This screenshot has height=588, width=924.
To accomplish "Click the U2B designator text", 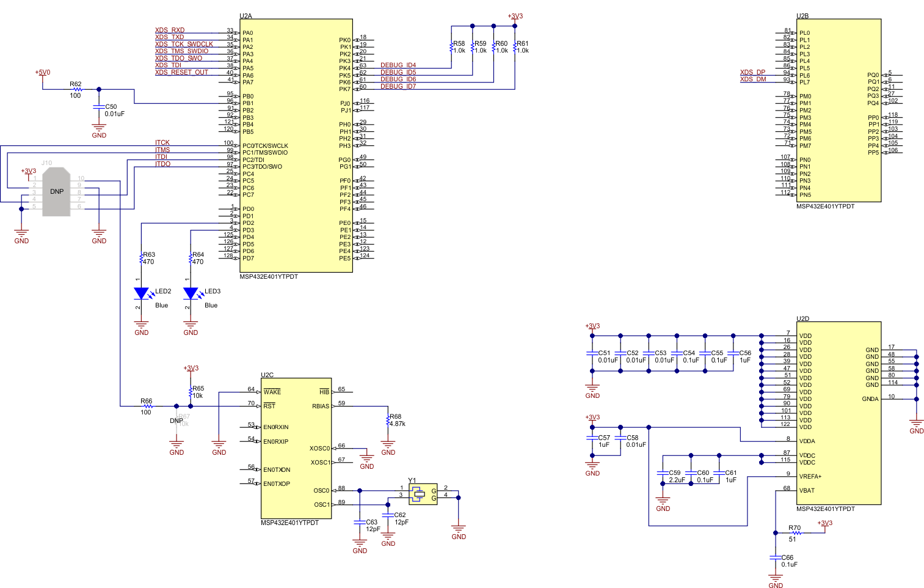I will click(x=802, y=16).
